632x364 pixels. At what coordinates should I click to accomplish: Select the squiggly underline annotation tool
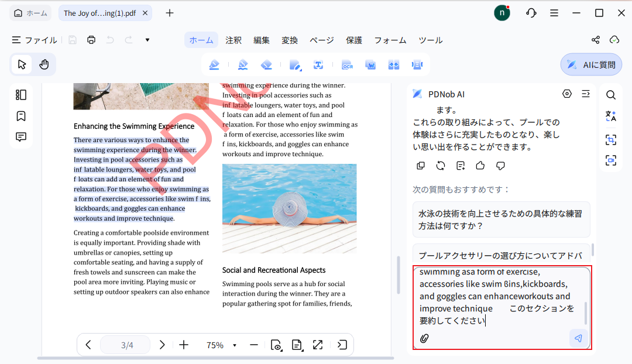(242, 64)
